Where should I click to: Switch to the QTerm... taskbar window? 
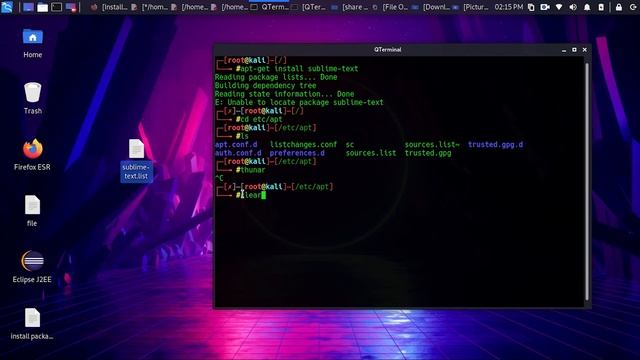[269, 7]
